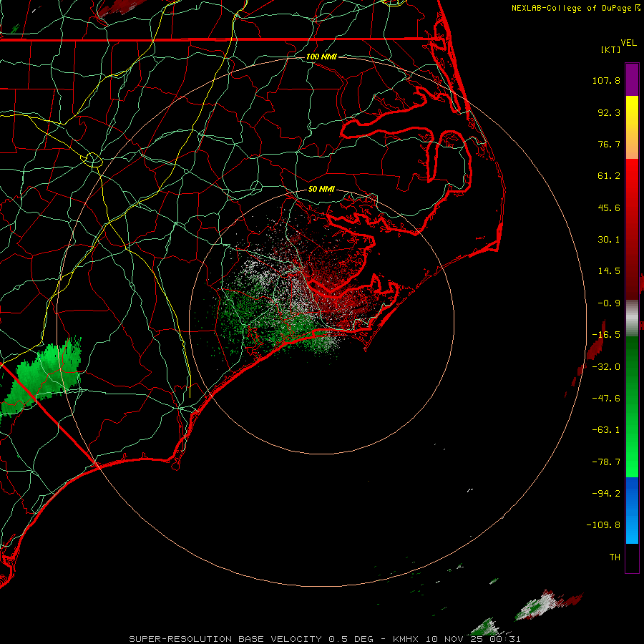
Task: Click the 92.3 velocity scale value
Action: click(x=609, y=112)
